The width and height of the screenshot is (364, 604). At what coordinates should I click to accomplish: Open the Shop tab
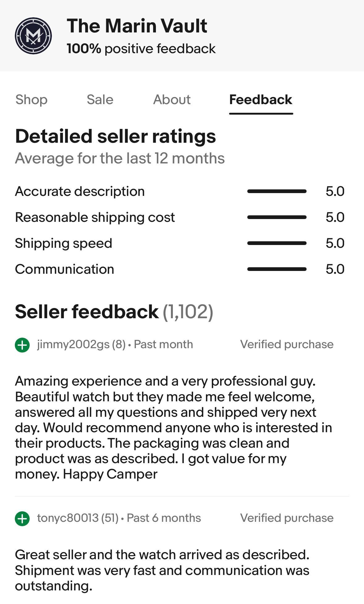click(x=31, y=100)
